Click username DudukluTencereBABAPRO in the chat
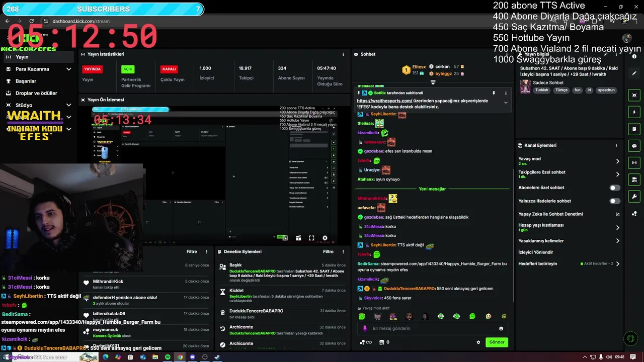The height and width of the screenshot is (362, 644). 409,289
